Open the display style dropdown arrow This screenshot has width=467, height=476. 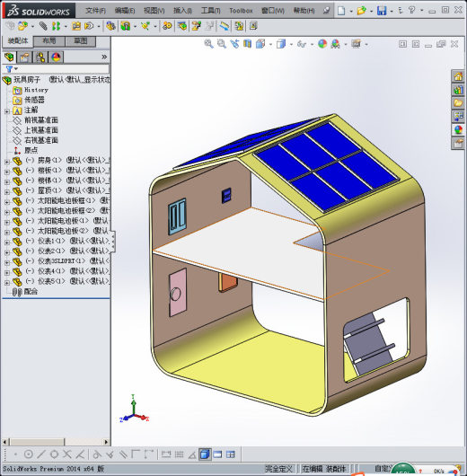(x=291, y=44)
